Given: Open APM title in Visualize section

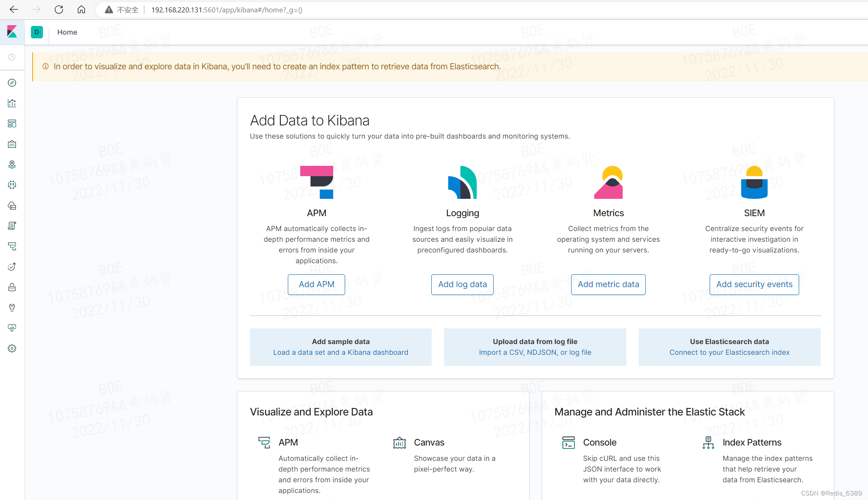Looking at the screenshot, I should pos(288,442).
